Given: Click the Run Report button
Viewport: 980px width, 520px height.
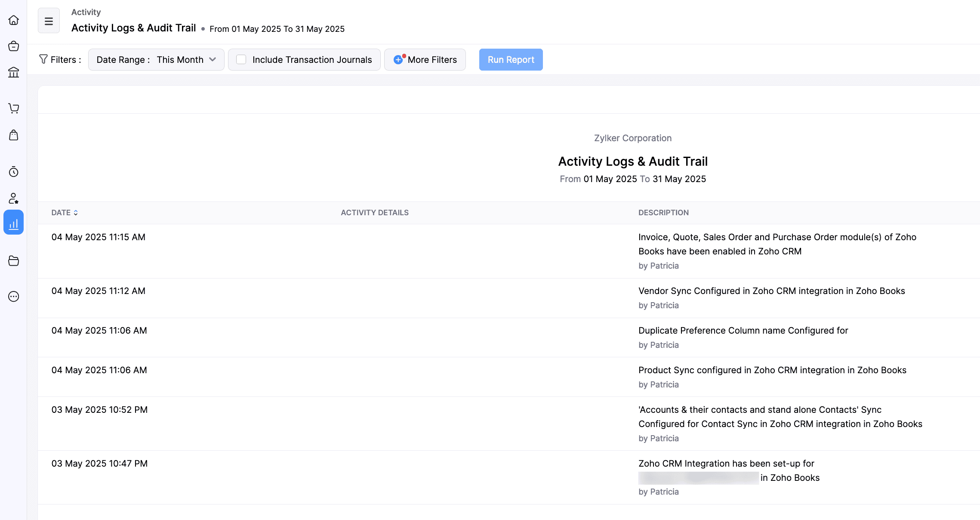Looking at the screenshot, I should coord(511,59).
